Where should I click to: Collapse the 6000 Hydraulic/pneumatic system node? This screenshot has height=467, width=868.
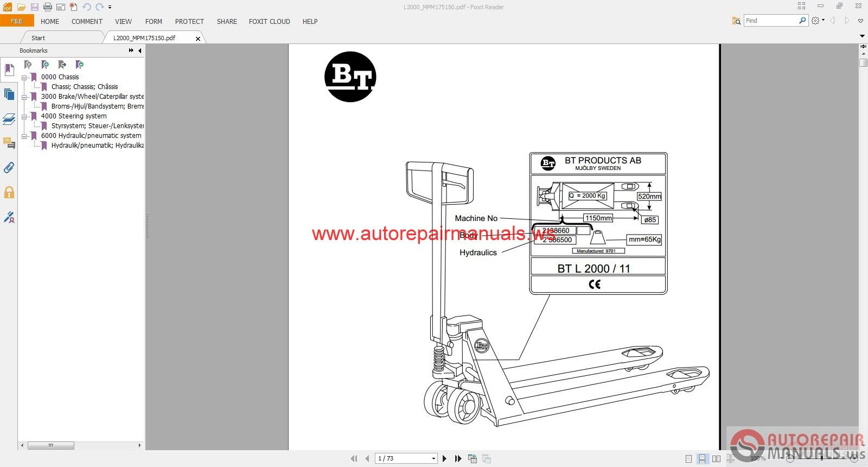click(24, 136)
